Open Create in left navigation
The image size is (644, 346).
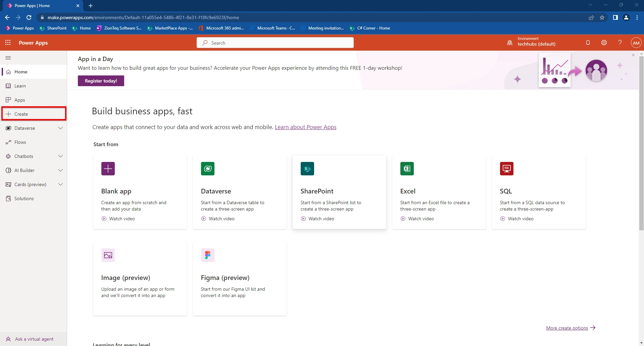point(34,114)
